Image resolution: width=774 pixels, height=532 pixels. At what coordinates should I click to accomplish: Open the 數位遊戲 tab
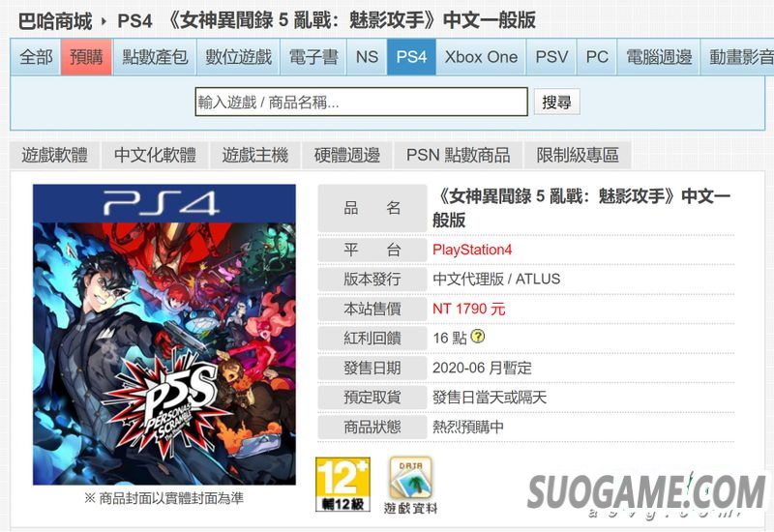coord(238,57)
